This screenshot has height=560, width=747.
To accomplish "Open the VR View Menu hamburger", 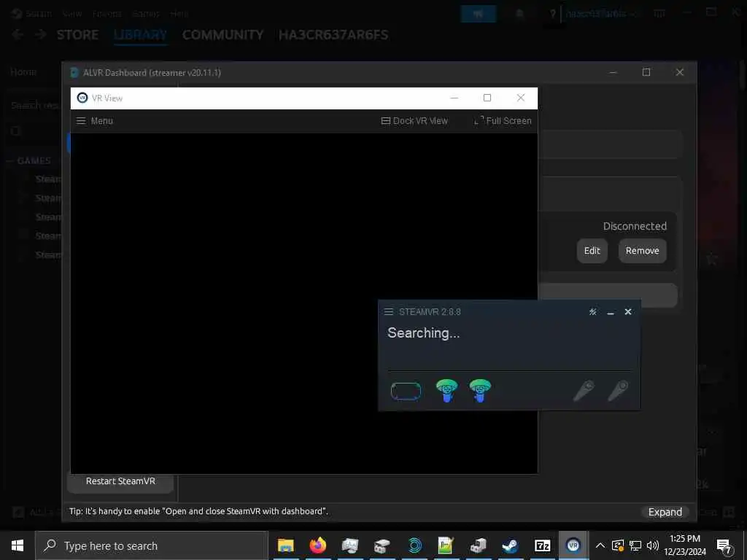I will click(95, 121).
